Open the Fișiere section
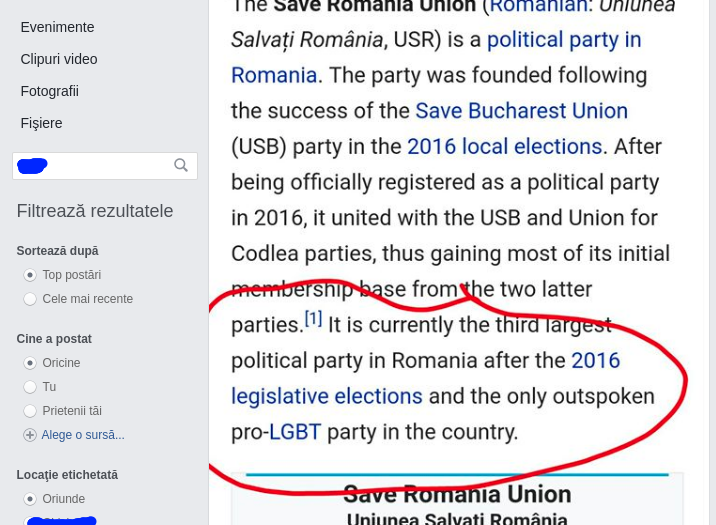Screen dimensions: 716x525 [41, 123]
